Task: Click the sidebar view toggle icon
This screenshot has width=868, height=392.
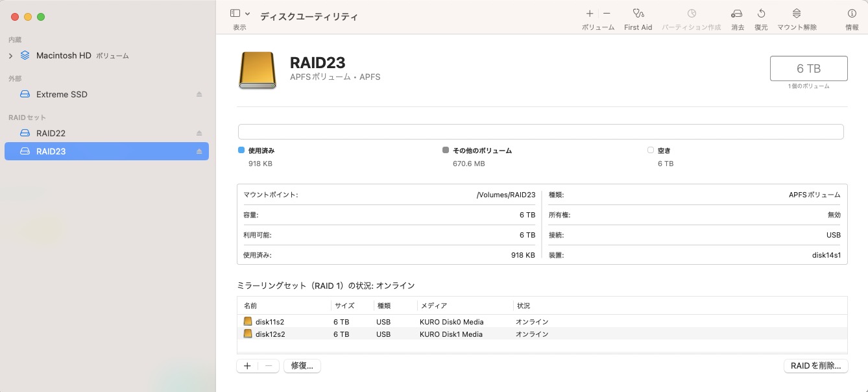Action: tap(234, 12)
